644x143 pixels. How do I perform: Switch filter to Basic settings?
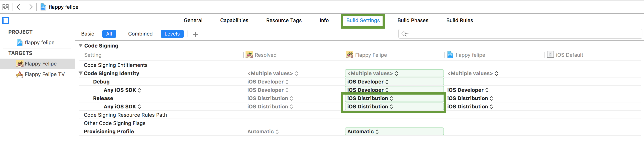coord(88,34)
